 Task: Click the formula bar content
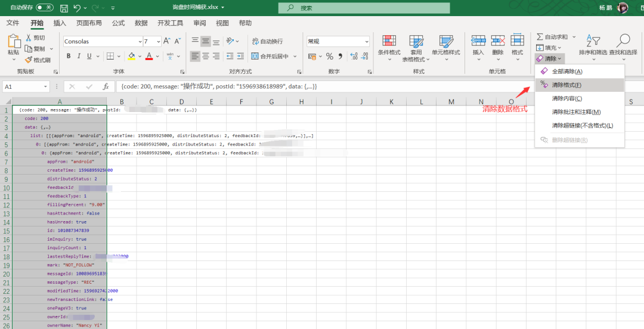pyautogui.click(x=378, y=86)
